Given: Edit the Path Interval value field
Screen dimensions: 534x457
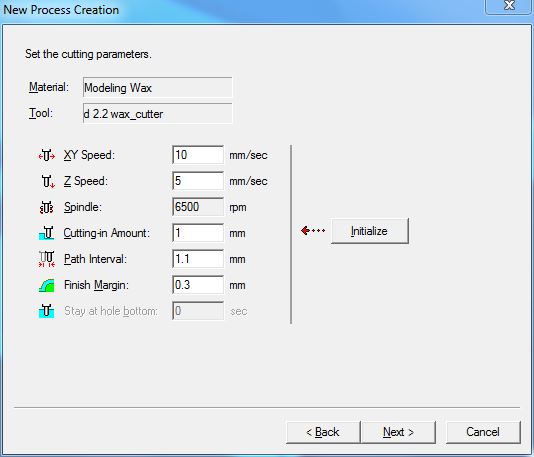Looking at the screenshot, I should click(198, 259).
